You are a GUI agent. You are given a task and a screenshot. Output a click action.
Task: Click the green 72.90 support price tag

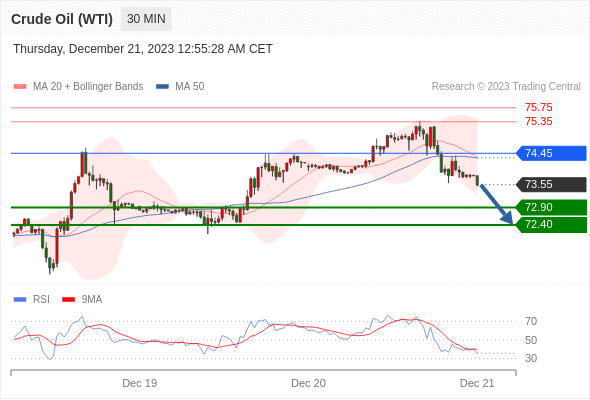coord(551,207)
